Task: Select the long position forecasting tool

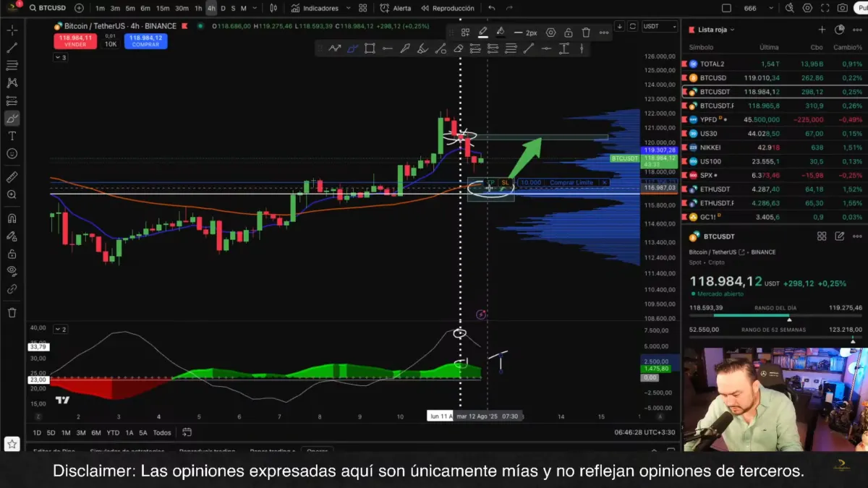Action: click(12, 100)
